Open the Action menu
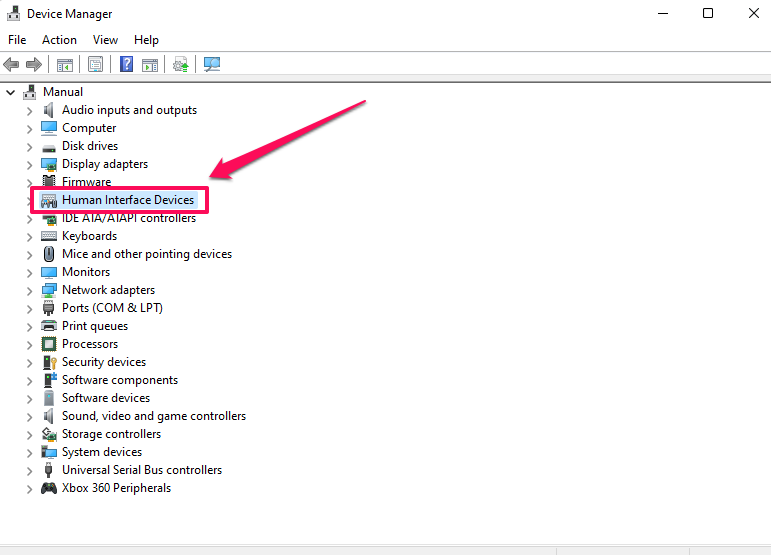This screenshot has width=771, height=555. pos(59,40)
